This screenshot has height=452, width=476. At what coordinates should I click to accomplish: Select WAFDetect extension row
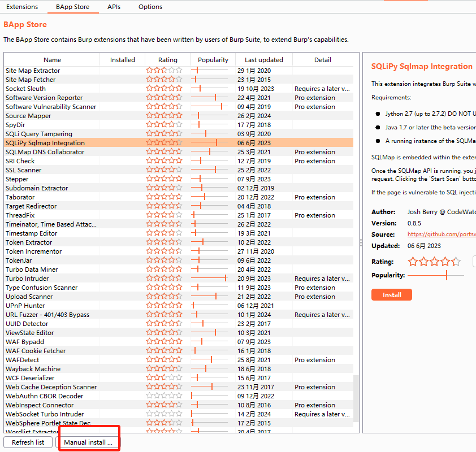pyautogui.click(x=179, y=360)
